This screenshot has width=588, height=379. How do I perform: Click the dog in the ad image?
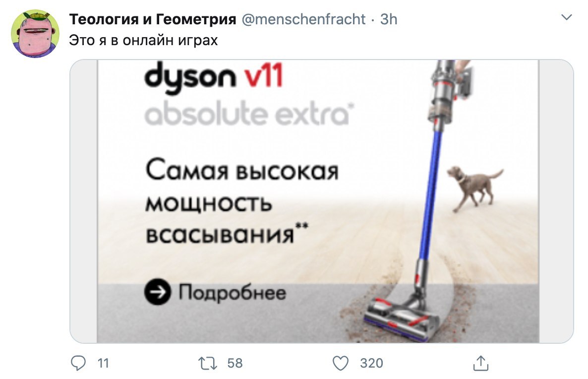tap(474, 188)
